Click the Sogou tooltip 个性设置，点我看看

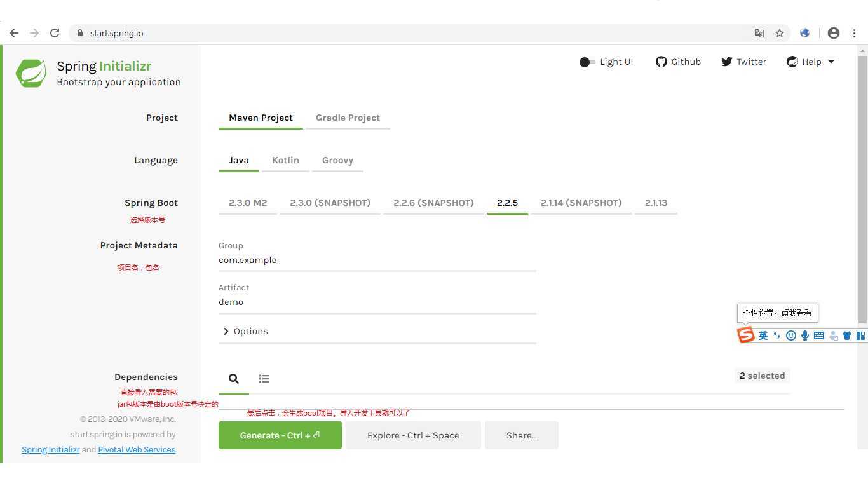(778, 313)
